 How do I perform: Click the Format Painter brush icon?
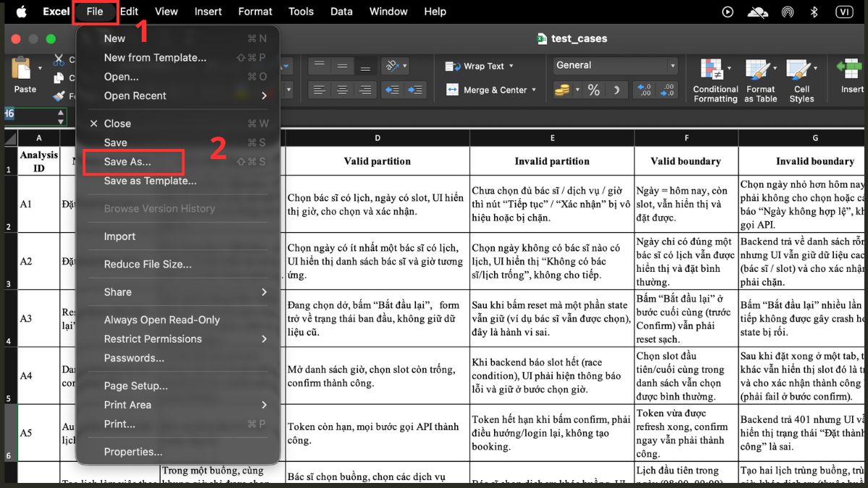pyautogui.click(x=59, y=95)
